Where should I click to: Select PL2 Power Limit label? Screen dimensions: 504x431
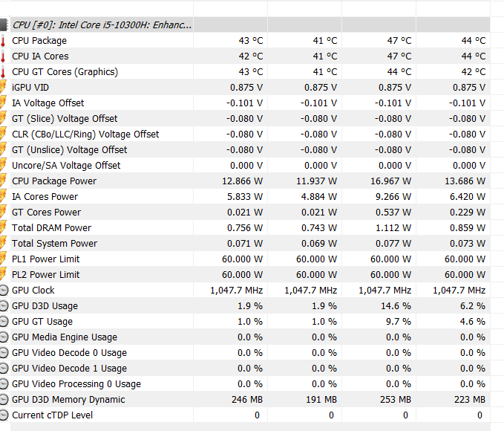(x=45, y=275)
